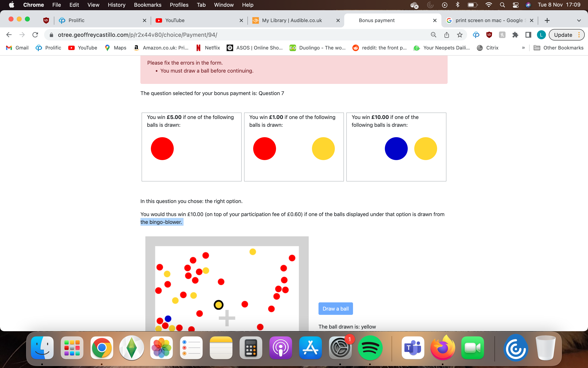The image size is (588, 368).
Task: Open the Wi-Fi status menu
Action: pos(489,5)
